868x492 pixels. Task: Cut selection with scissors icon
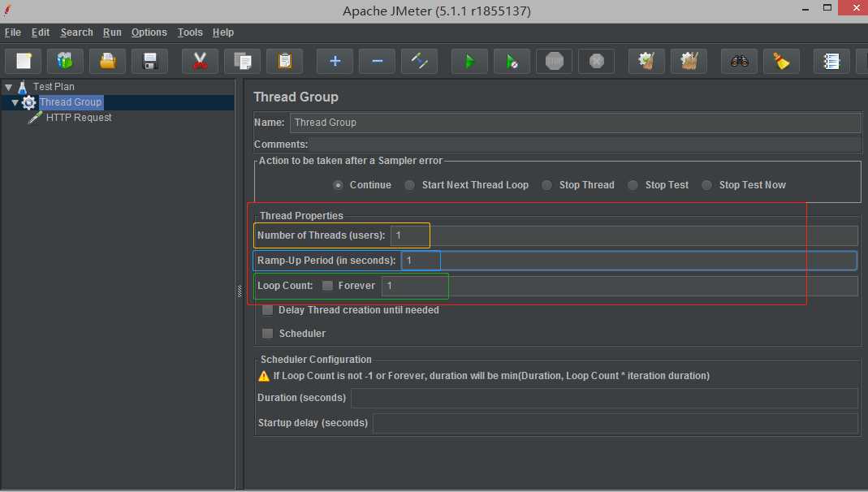(200, 61)
